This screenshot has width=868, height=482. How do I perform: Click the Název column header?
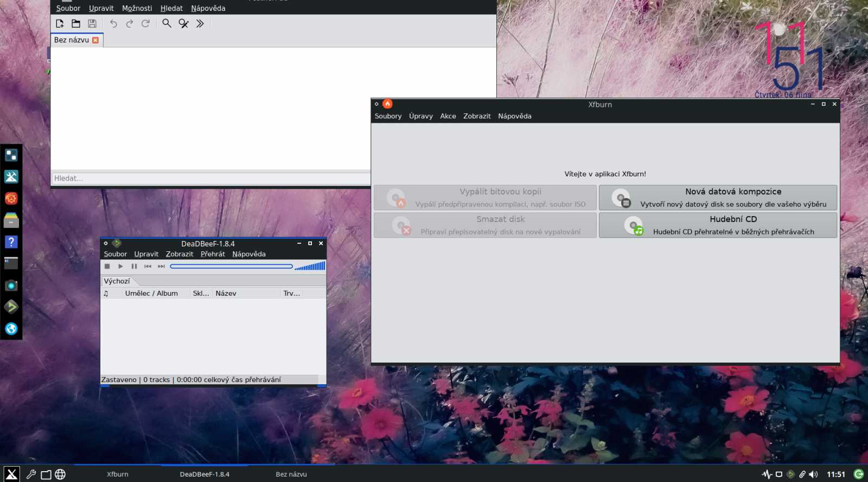click(x=247, y=293)
